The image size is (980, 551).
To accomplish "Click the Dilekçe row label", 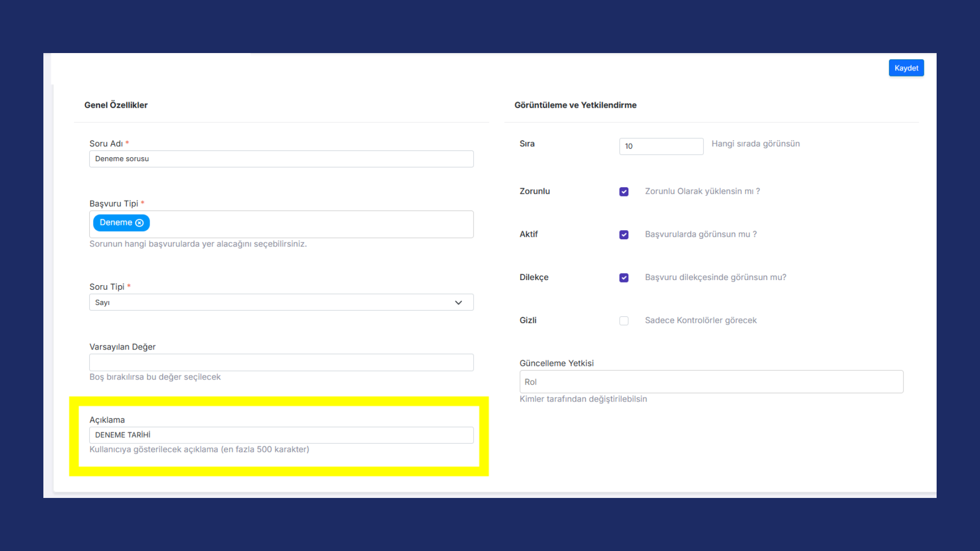I will (534, 277).
